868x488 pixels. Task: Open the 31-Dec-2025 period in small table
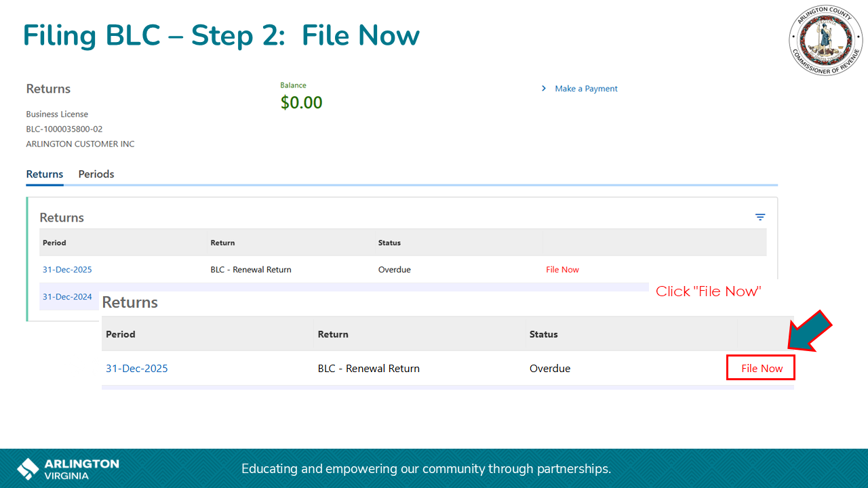point(67,270)
